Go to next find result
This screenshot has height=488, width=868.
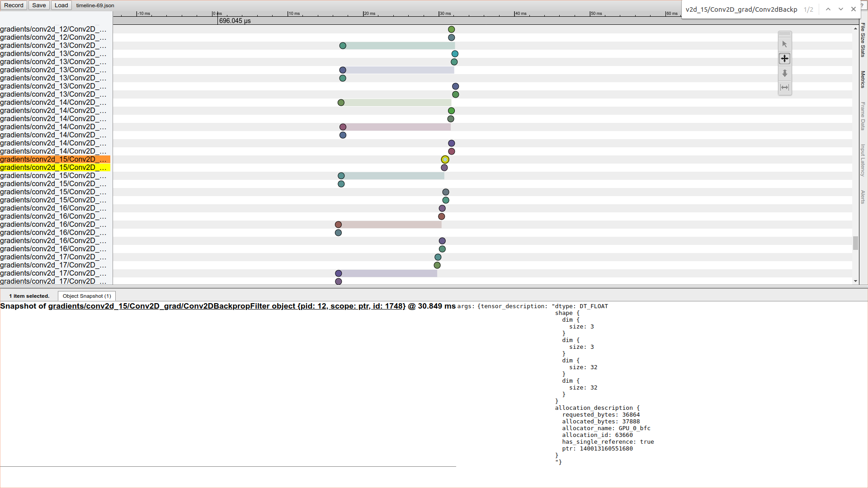click(x=840, y=9)
